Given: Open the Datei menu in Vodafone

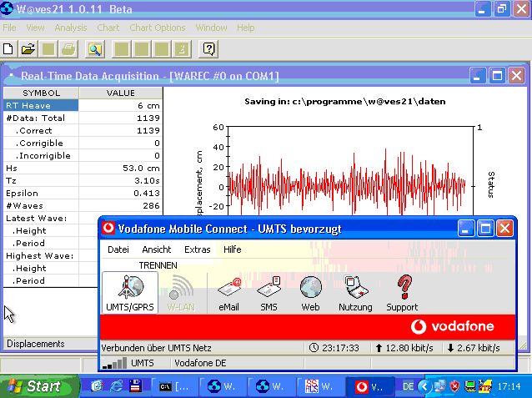Looking at the screenshot, I should tap(118, 249).
